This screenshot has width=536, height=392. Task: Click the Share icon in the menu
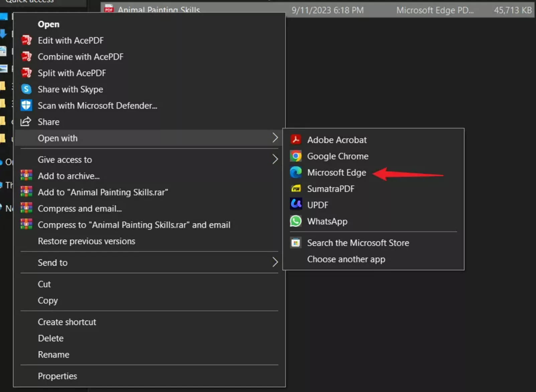pyautogui.click(x=26, y=122)
